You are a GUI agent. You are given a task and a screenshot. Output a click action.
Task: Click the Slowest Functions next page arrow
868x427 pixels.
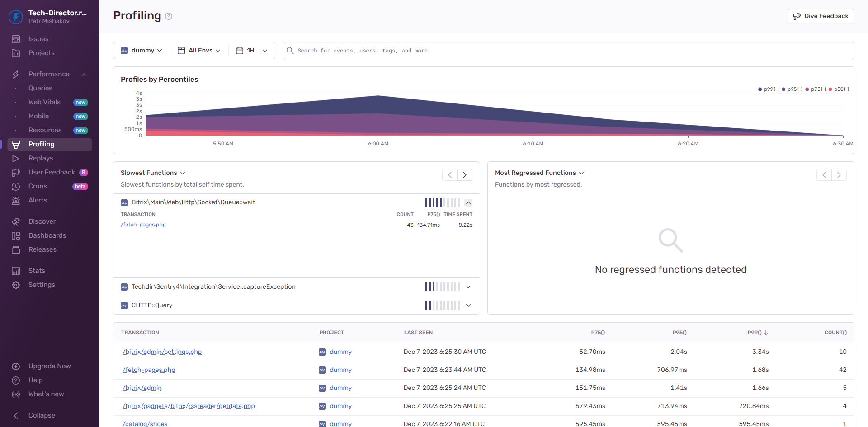click(x=464, y=175)
